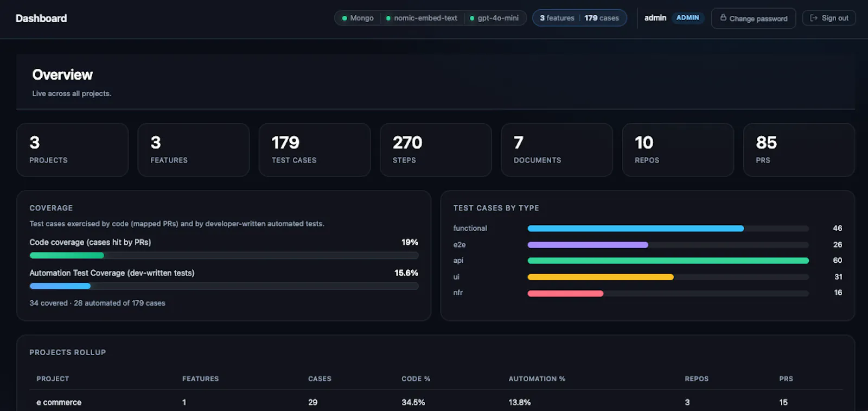Click the blue Automation Test Coverage bar
The image size is (868, 411).
tap(60, 286)
